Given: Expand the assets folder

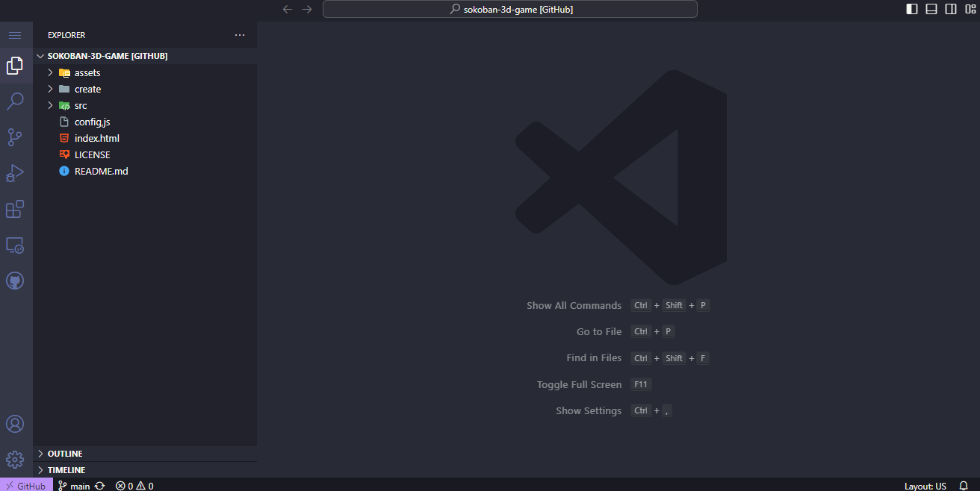Looking at the screenshot, I should [x=145, y=72].
